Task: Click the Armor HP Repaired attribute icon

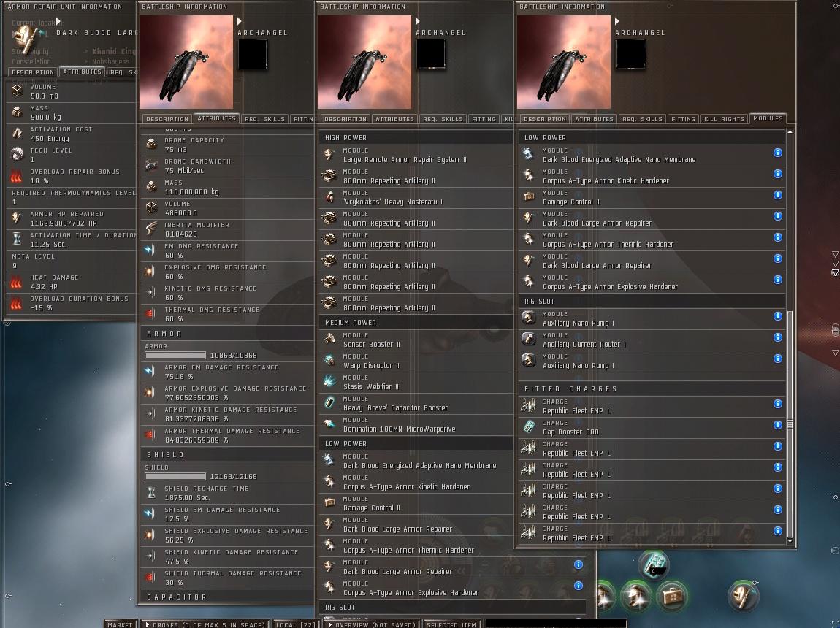Action: (17, 218)
